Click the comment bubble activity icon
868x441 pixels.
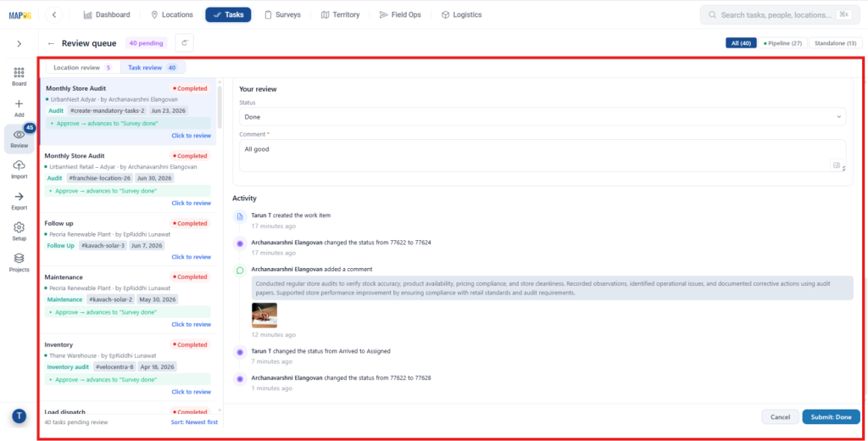240,271
